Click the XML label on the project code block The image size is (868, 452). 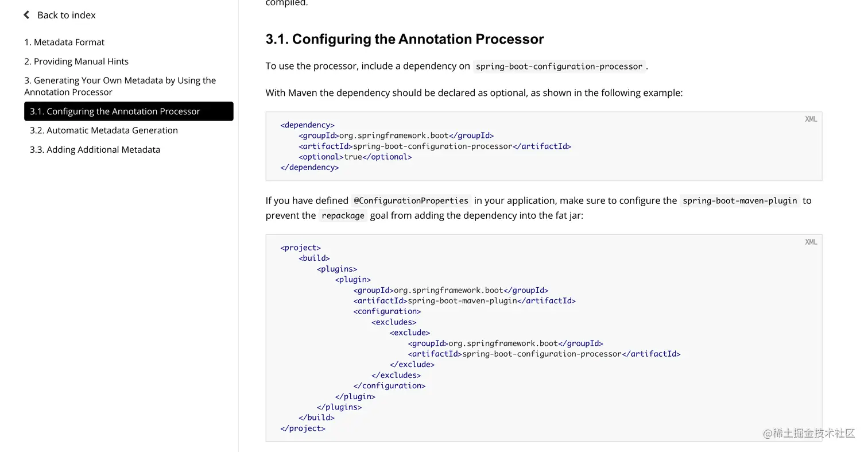coord(811,242)
